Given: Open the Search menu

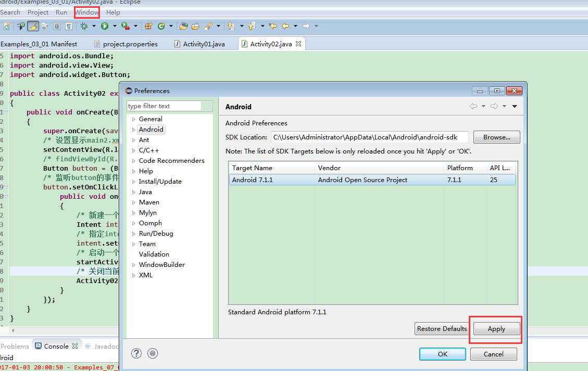Looking at the screenshot, I should pyautogui.click(x=10, y=12).
